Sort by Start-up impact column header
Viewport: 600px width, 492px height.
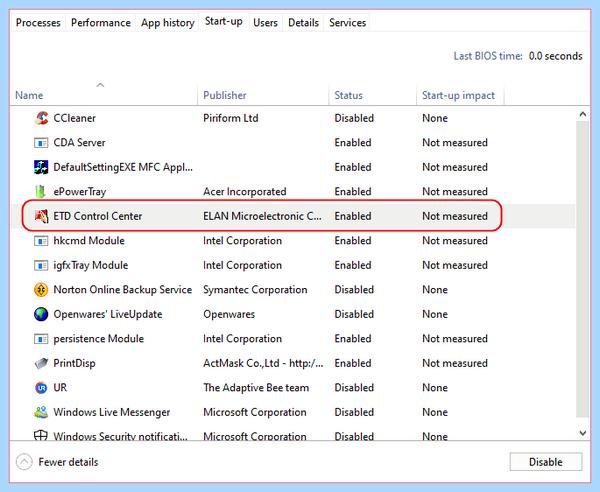460,95
